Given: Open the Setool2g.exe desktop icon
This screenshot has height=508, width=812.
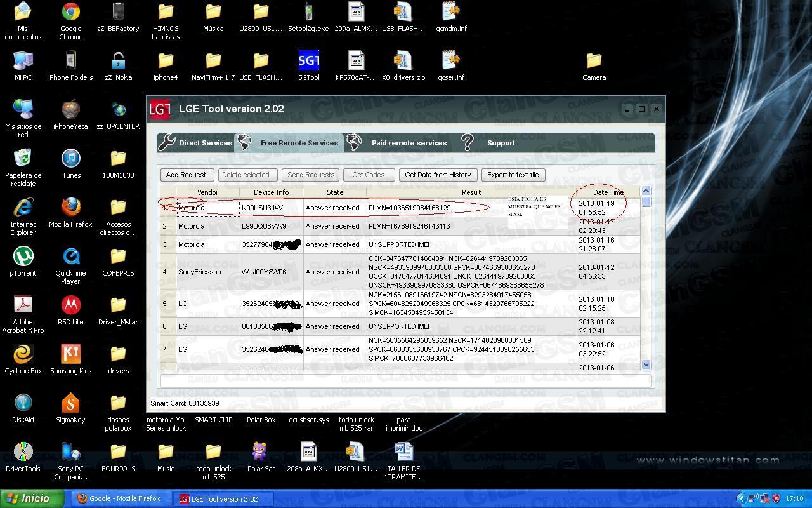Looking at the screenshot, I should pyautogui.click(x=308, y=18).
